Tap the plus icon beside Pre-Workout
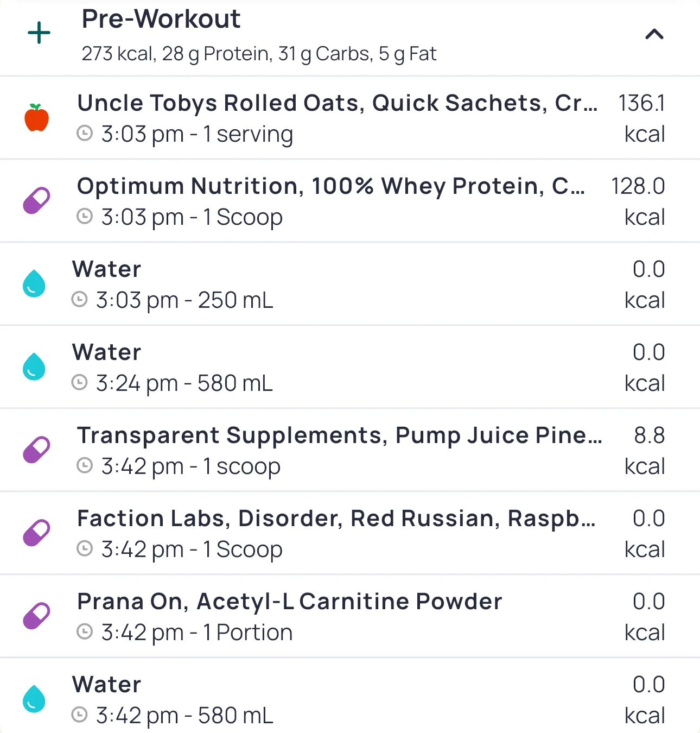The height and width of the screenshot is (733, 700). coord(39,34)
